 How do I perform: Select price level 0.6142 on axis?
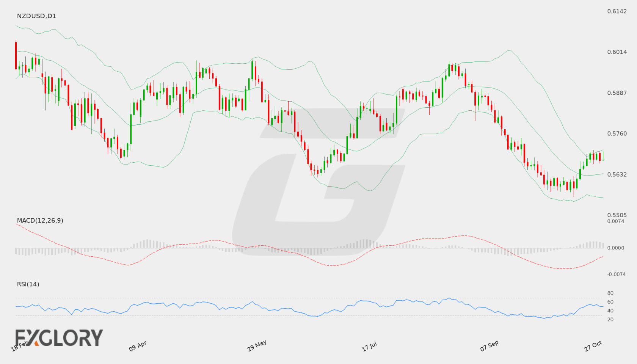617,11
